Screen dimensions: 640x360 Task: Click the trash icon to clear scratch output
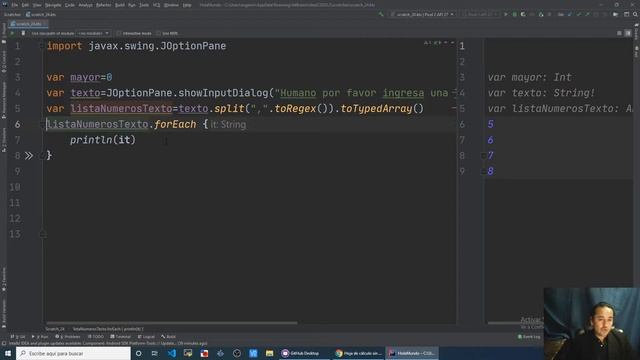coord(23,33)
